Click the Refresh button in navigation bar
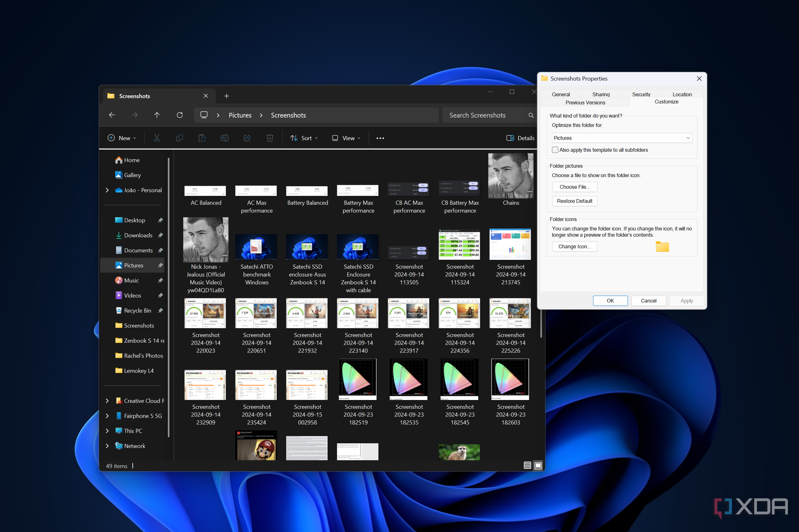 click(x=180, y=115)
